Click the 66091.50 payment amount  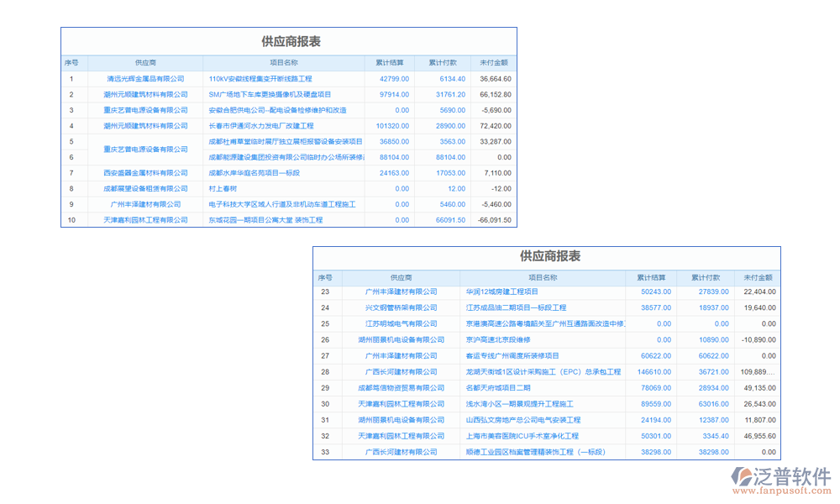(x=450, y=220)
